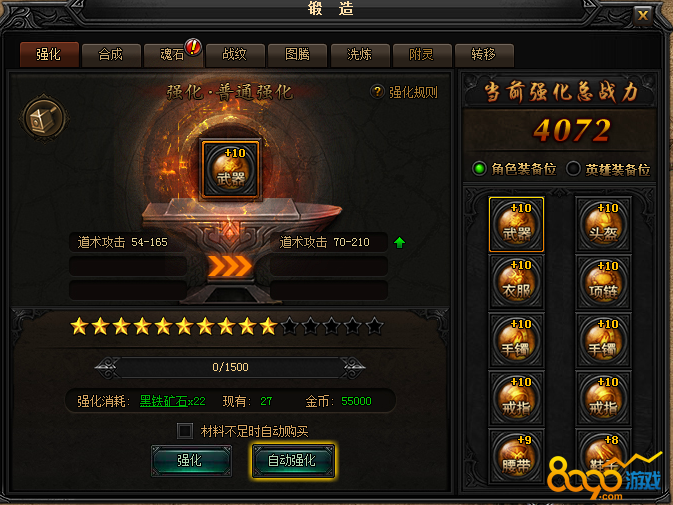673x505 pixels.
Task: Select the +9 腰带 belt slot
Action: click(516, 456)
